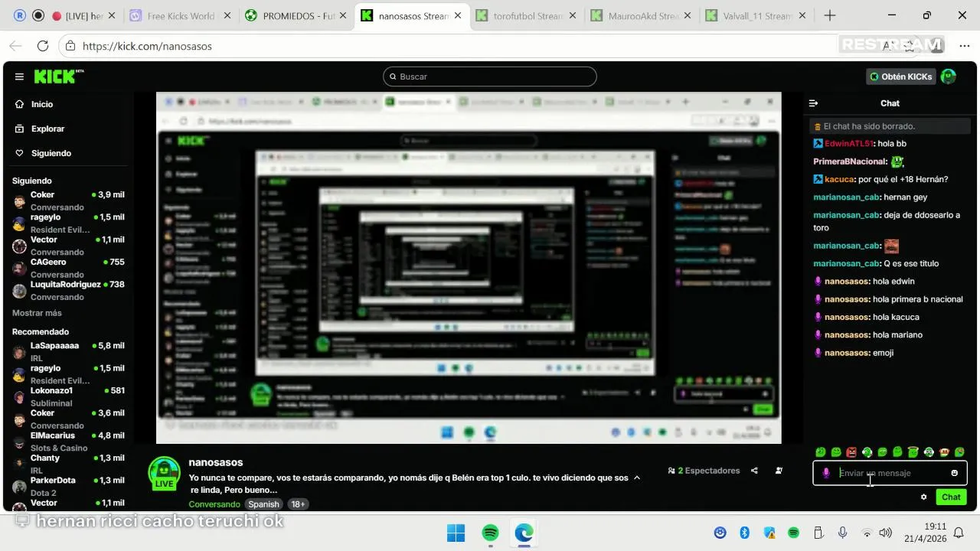The width and height of the screenshot is (980, 551).
Task: Open recommended channel ElMacarius
Action: [69, 442]
